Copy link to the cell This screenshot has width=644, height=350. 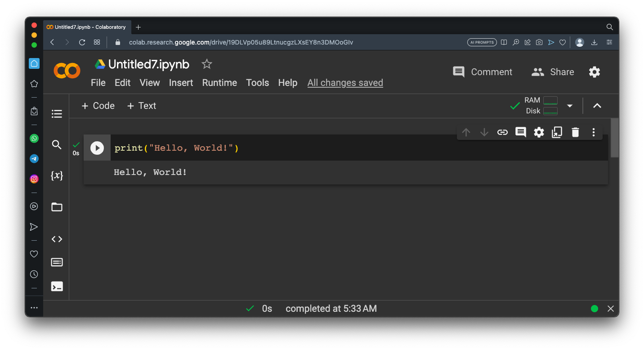click(502, 132)
